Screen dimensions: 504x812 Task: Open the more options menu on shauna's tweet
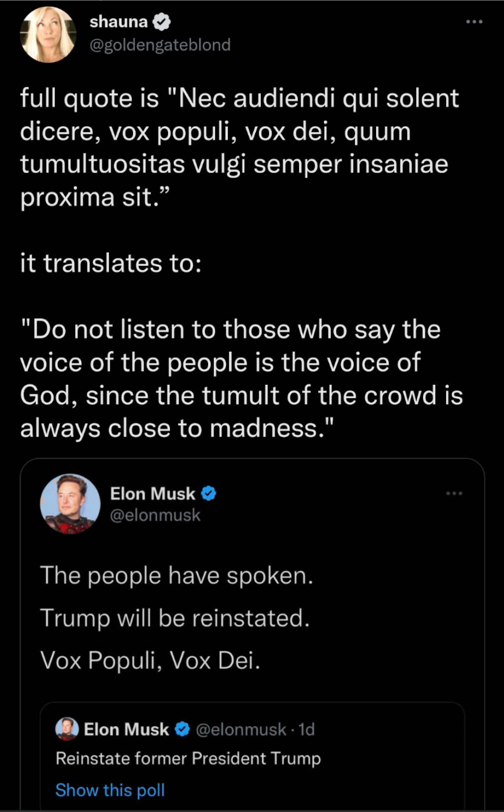click(474, 22)
